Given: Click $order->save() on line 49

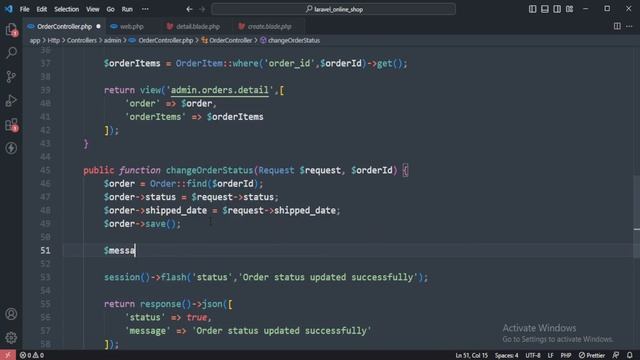Looking at the screenshot, I should pyautogui.click(x=142, y=224).
